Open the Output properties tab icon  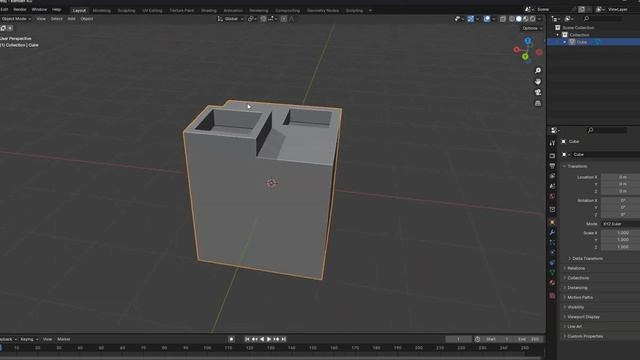552,166
